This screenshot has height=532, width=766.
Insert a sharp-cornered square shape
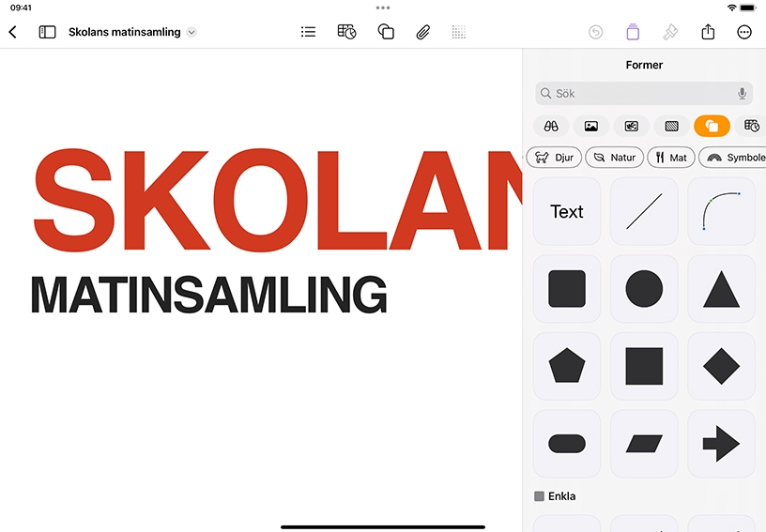[644, 366]
